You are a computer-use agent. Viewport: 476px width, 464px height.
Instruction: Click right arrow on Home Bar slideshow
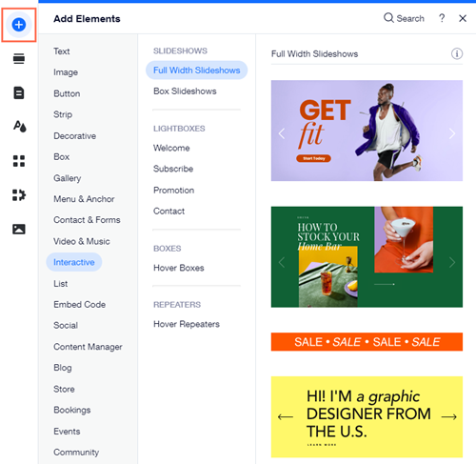(x=452, y=262)
